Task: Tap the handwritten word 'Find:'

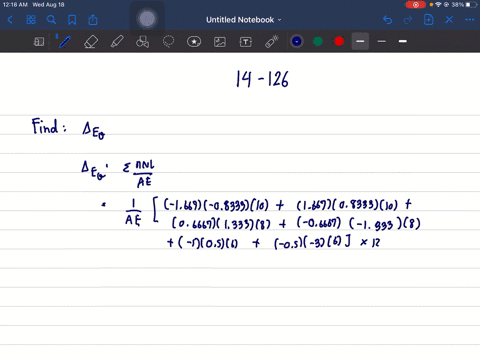Action: coord(49,126)
